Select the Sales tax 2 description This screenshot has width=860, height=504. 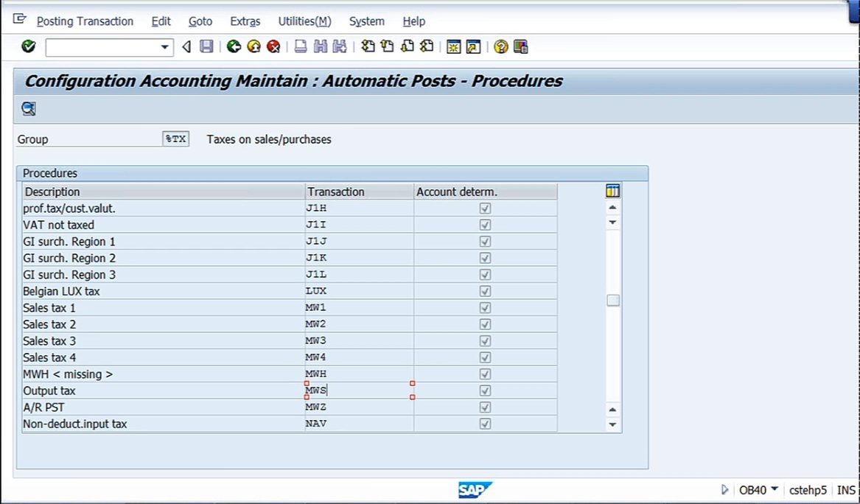(x=164, y=325)
